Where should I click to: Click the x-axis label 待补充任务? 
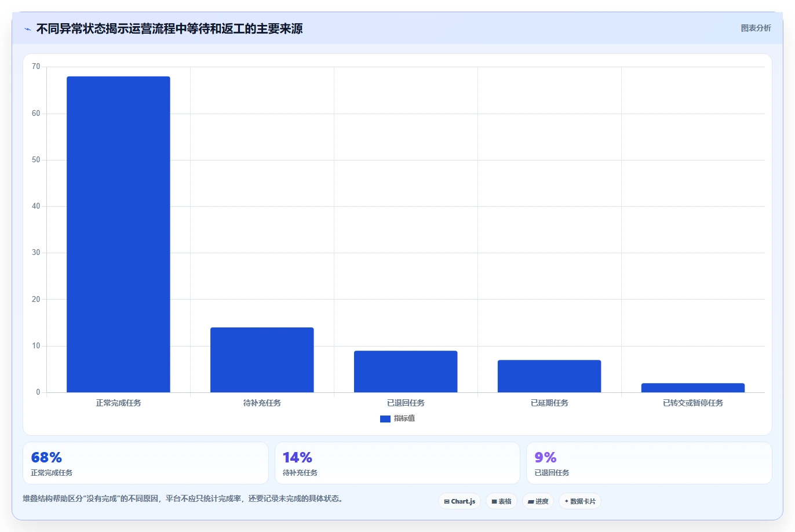(262, 403)
